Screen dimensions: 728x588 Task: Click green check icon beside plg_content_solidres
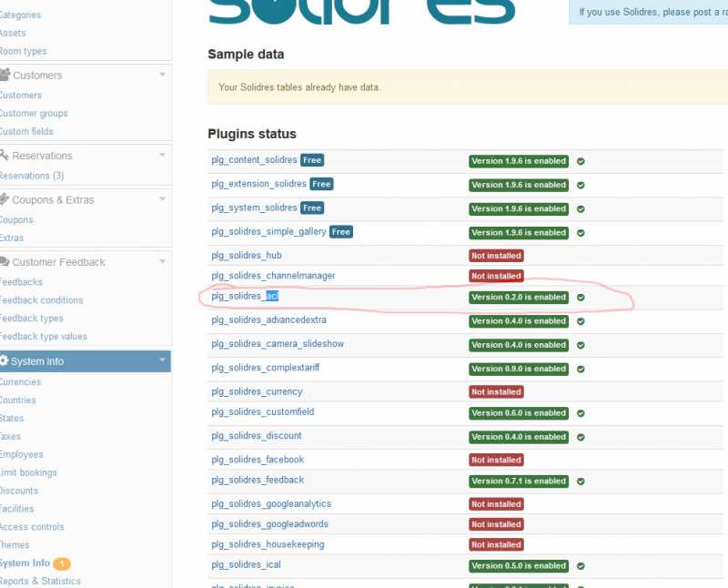581,161
